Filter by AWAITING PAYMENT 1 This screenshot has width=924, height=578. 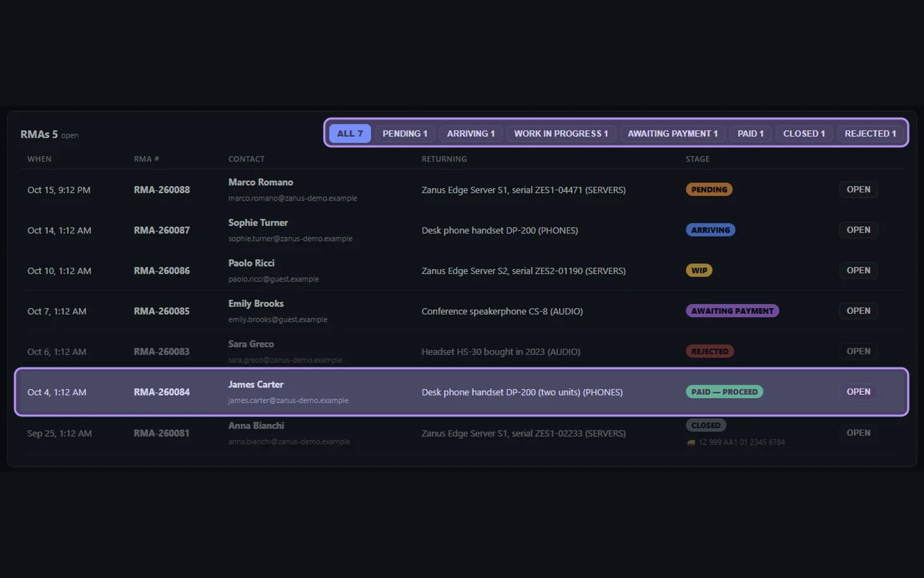coord(673,134)
